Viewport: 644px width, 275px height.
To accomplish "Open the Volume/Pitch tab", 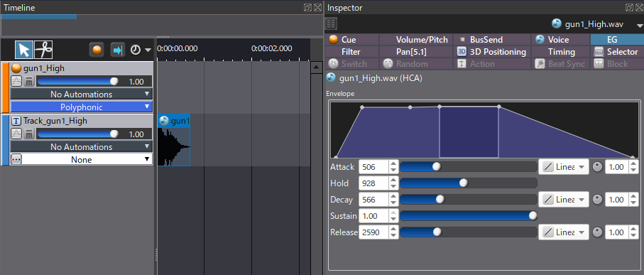I will (x=416, y=40).
